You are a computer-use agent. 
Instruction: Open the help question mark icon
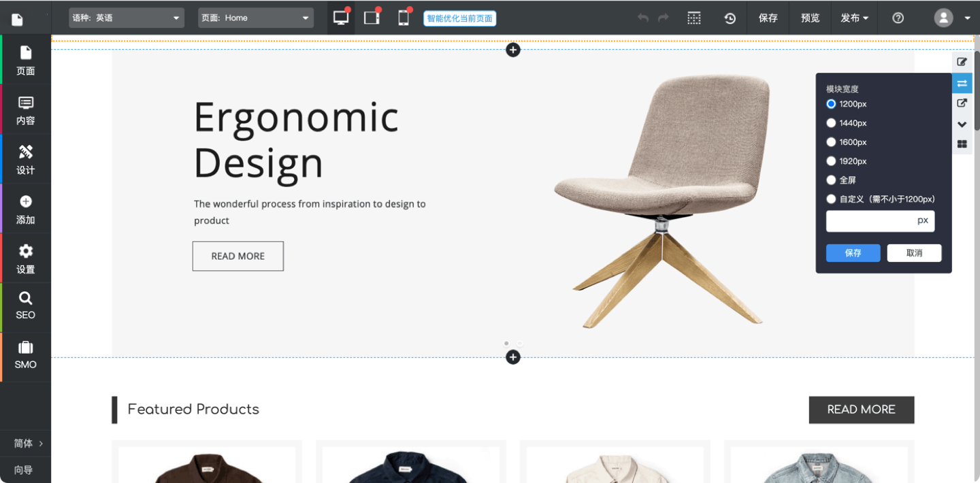(x=898, y=18)
